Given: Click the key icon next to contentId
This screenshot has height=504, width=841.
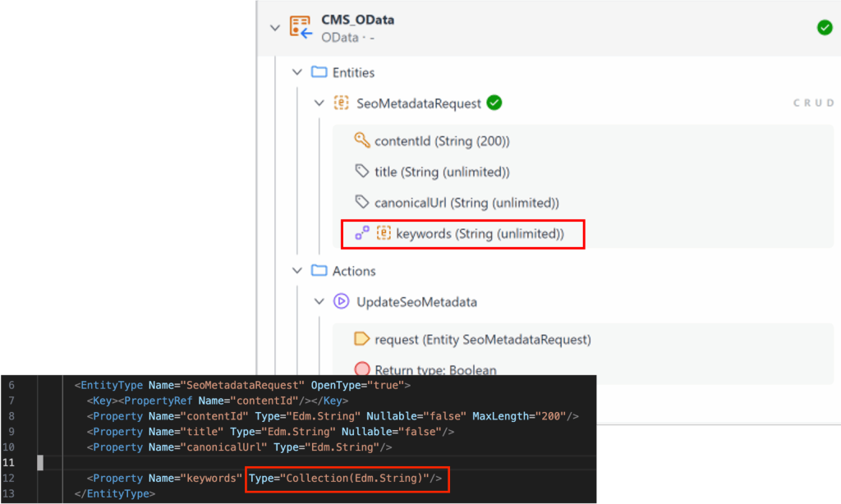Looking at the screenshot, I should [361, 140].
